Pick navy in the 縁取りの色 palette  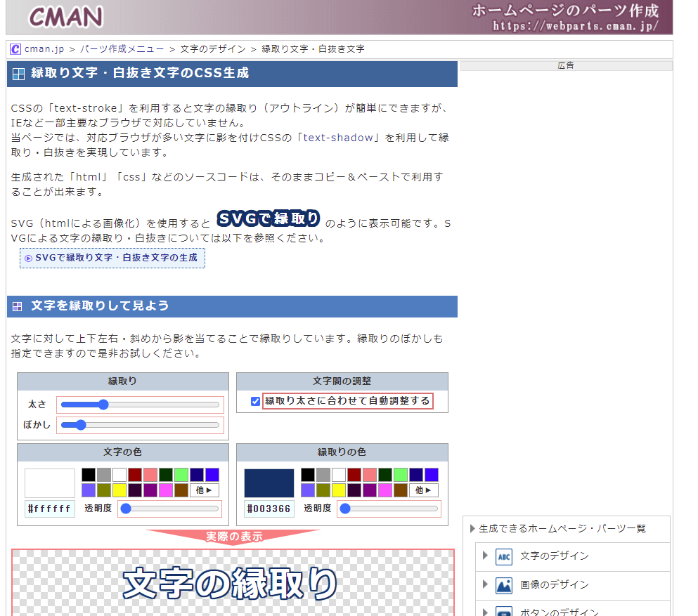[x=416, y=475]
